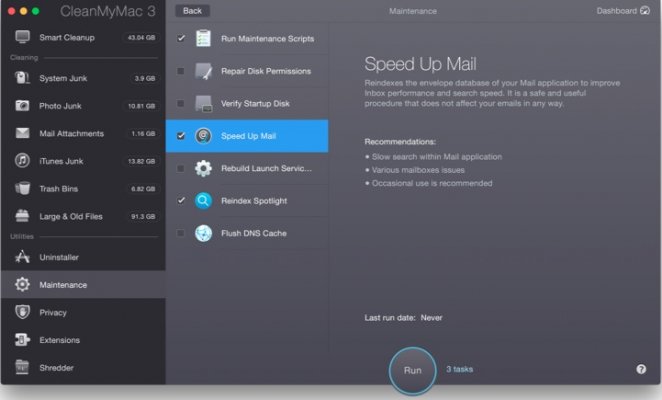Open the Uninstaller utility
662x400 pixels.
(x=83, y=257)
